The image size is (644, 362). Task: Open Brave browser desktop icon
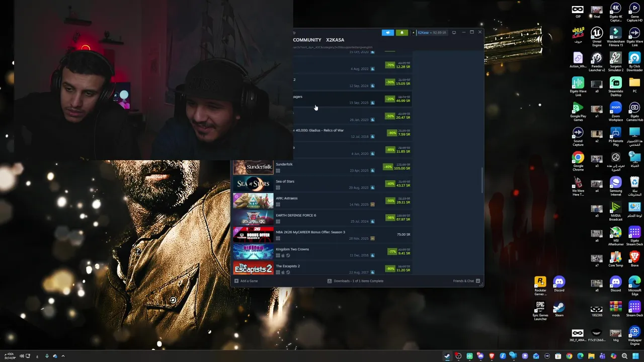click(x=634, y=259)
